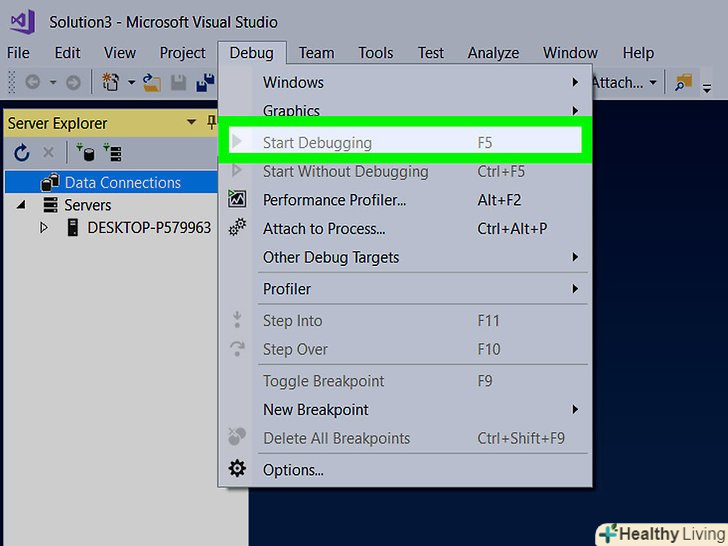Click the Connect to Server icon

point(111,153)
